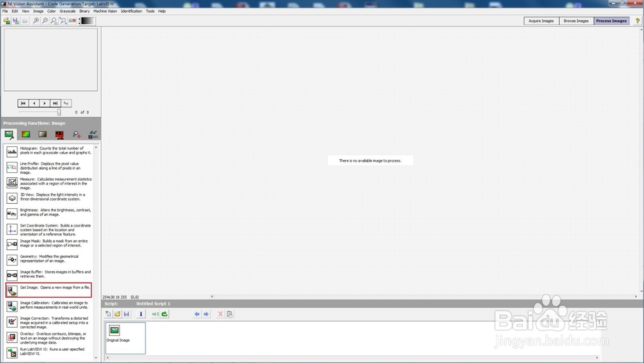This screenshot has width=644, height=363.
Task: Click the help icon beside Process Images
Action: (638, 21)
